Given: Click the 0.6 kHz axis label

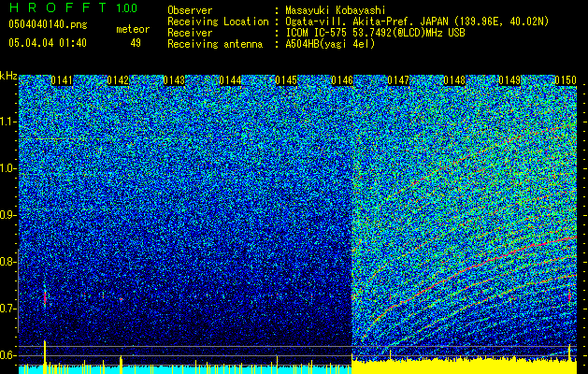Looking at the screenshot, I should click(8, 355).
